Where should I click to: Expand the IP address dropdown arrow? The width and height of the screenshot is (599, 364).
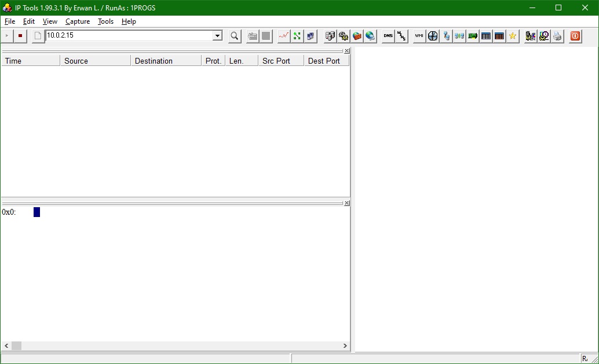[217, 35]
